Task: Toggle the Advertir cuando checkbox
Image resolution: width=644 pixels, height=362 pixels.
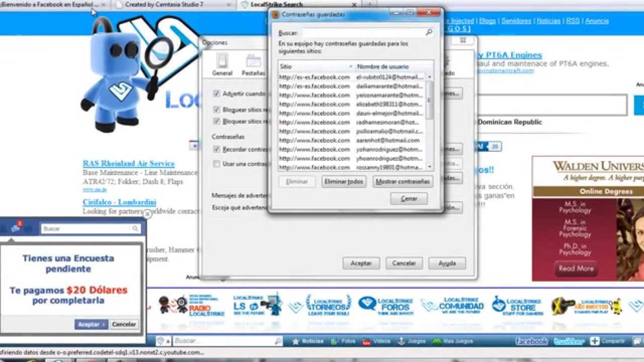Action: (217, 94)
